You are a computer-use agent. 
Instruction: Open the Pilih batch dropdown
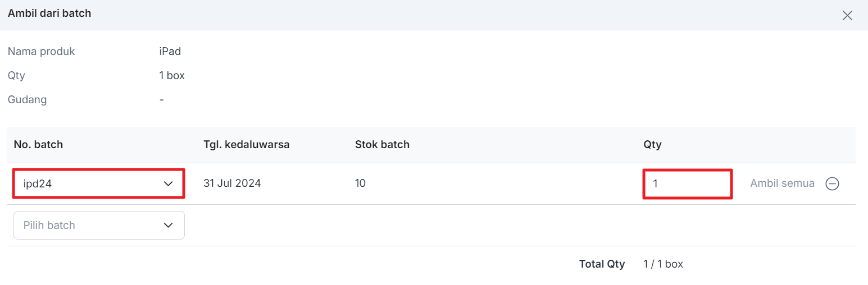[x=90, y=225]
